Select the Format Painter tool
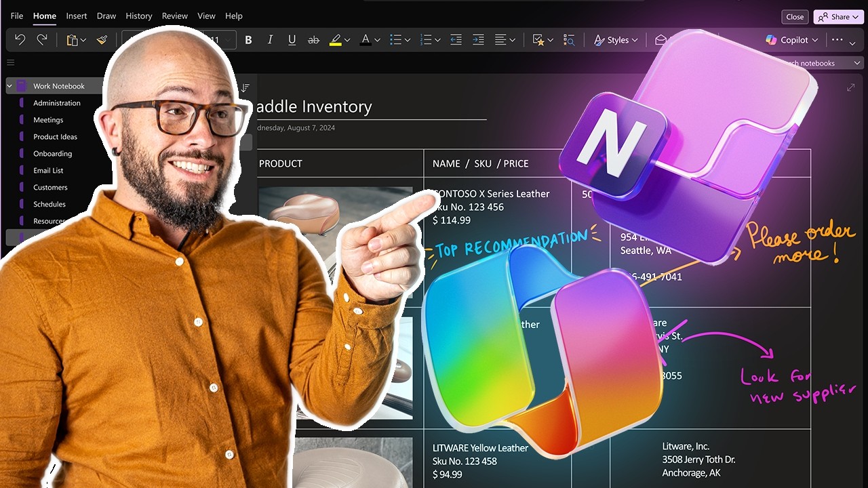This screenshot has height=488, width=868. click(102, 40)
